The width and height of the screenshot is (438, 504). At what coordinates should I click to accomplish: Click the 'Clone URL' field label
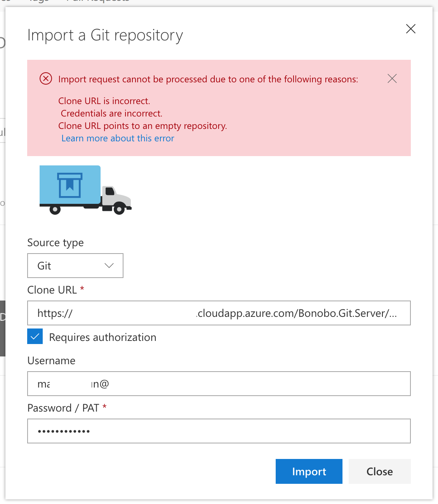pyautogui.click(x=52, y=290)
